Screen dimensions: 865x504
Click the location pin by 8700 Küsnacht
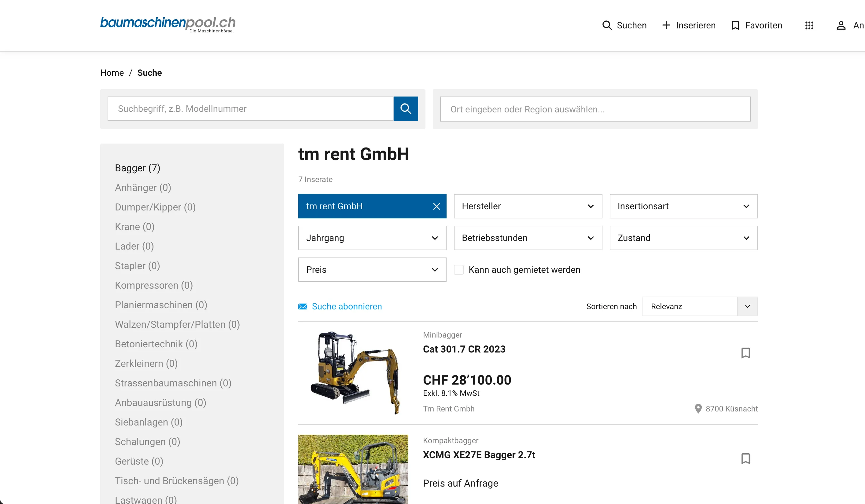pyautogui.click(x=698, y=409)
